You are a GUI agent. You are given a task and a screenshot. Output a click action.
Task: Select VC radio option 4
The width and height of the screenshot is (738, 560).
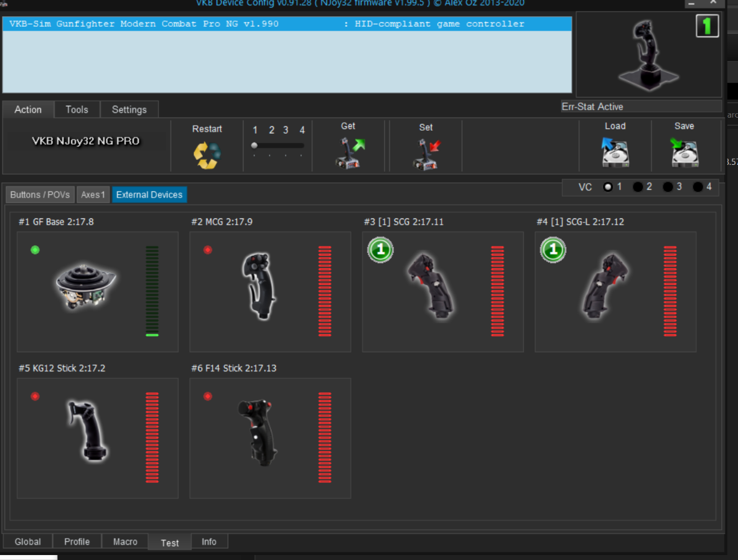[698, 187]
